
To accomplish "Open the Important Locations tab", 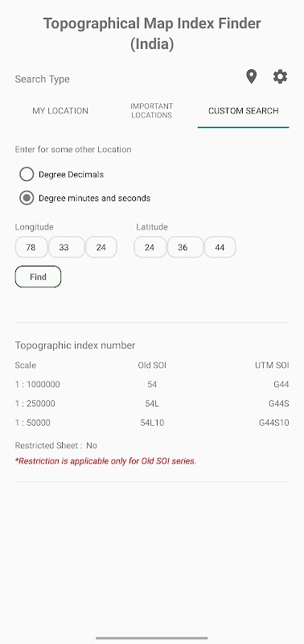I will (x=151, y=111).
